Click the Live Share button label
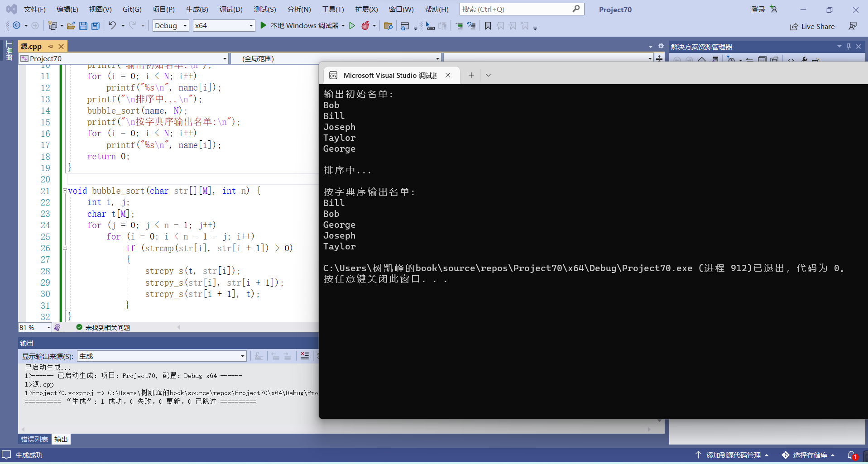868x464 pixels. pos(818,27)
